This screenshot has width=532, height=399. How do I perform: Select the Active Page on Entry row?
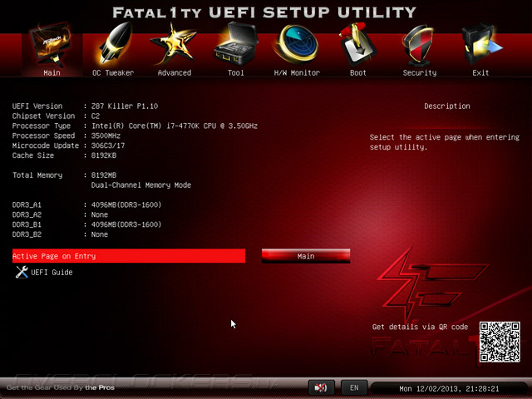point(129,256)
